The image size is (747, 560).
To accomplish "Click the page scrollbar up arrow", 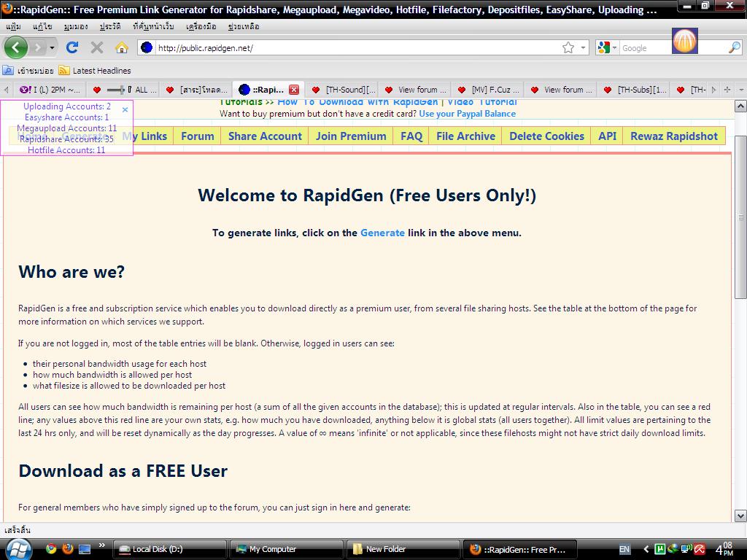I will click(740, 106).
